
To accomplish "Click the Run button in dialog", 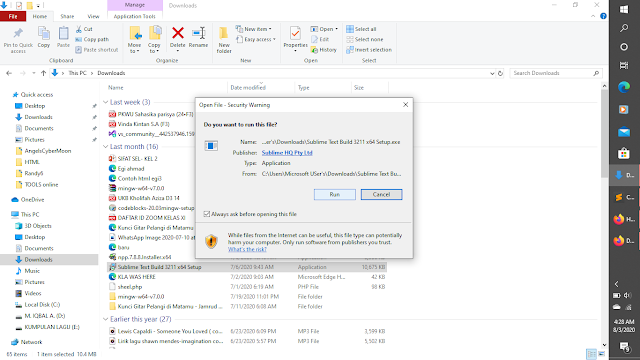I will [x=335, y=194].
